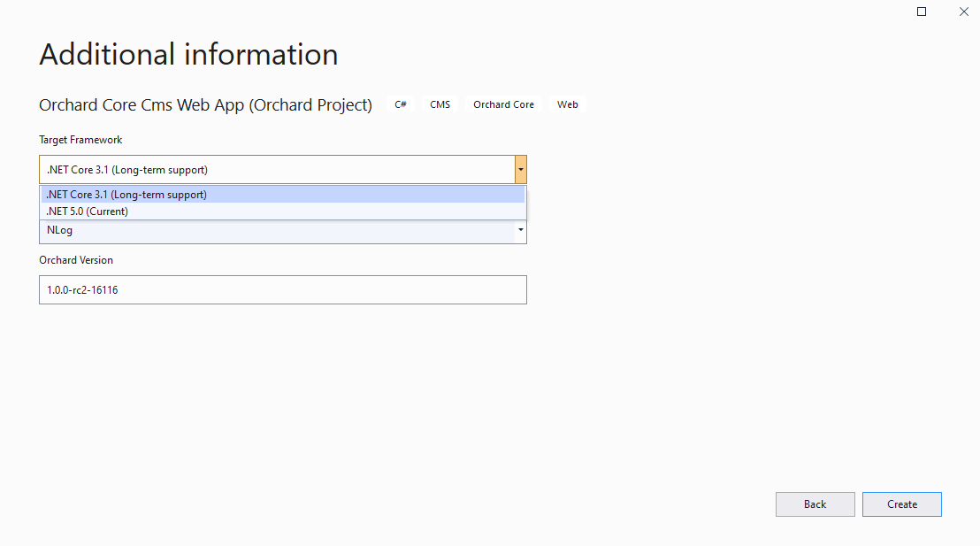The width and height of the screenshot is (980, 546).
Task: Click the Additional information heading
Action: click(188, 54)
